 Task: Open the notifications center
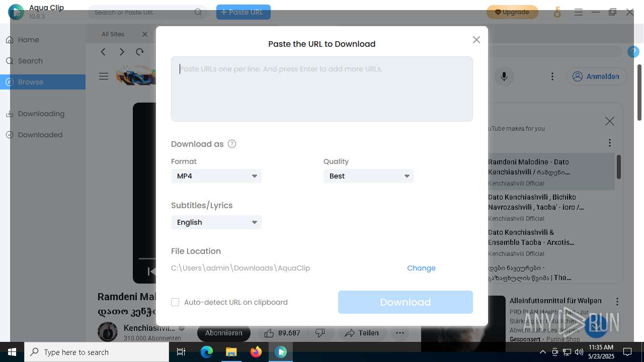click(627, 352)
